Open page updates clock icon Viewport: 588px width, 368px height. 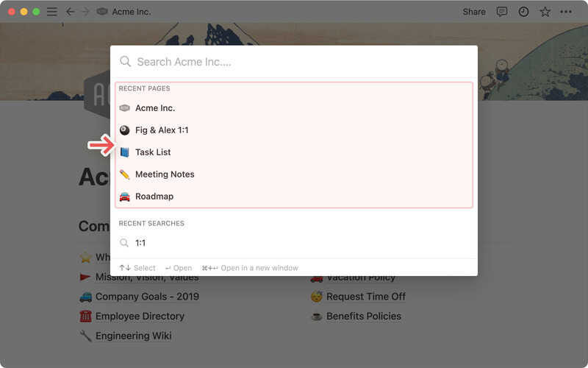pos(523,12)
